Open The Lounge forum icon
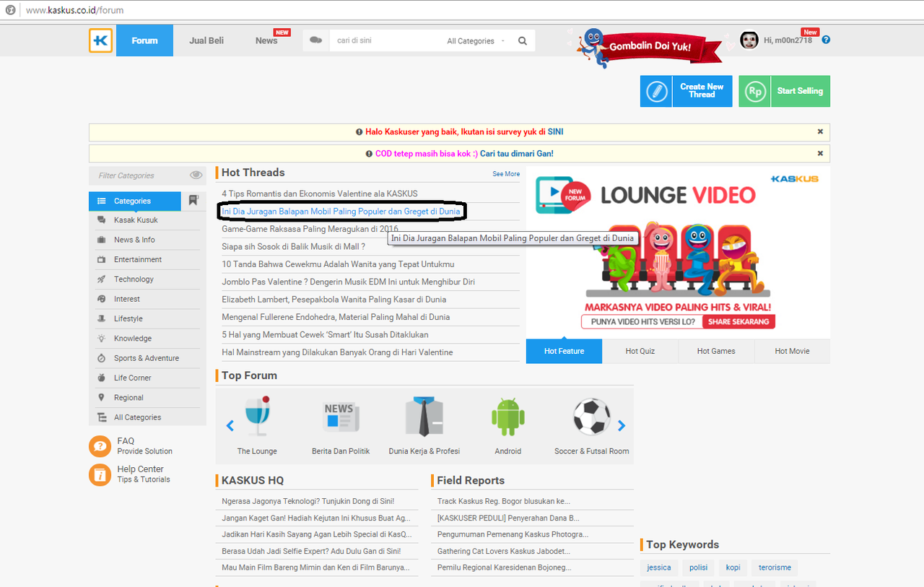The height and width of the screenshot is (587, 924). (257, 417)
